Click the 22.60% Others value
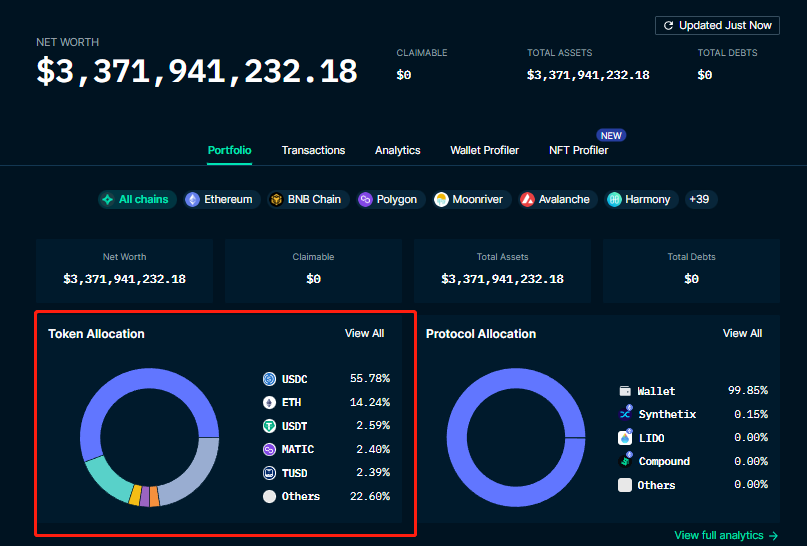807x546 pixels. [370, 497]
